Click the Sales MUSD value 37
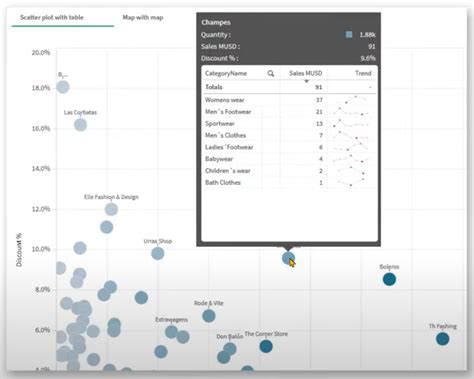 click(x=319, y=100)
